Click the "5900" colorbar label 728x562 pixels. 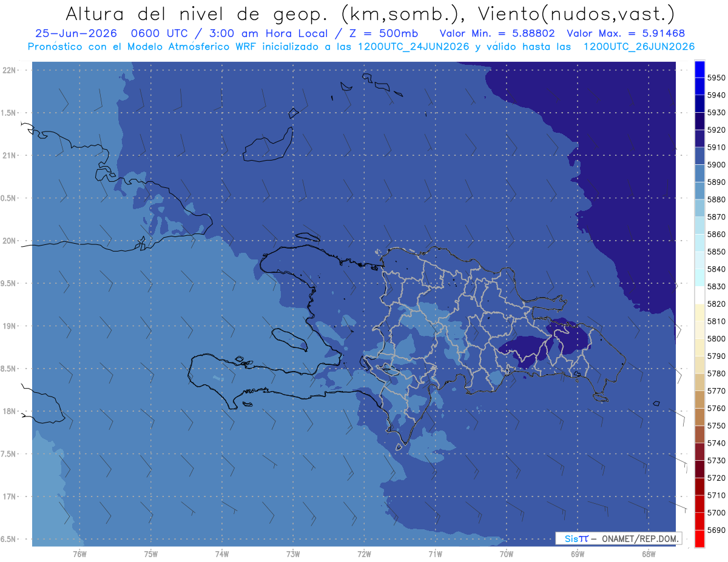tap(716, 165)
